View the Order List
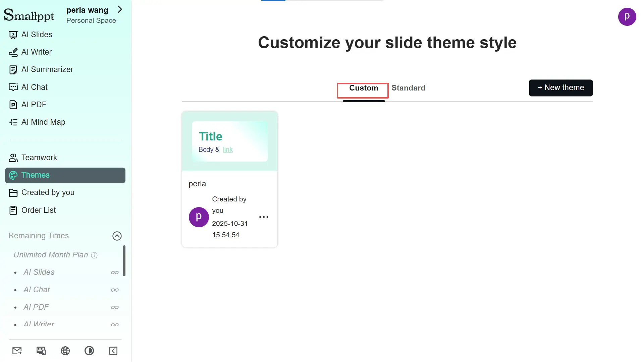 (x=38, y=210)
